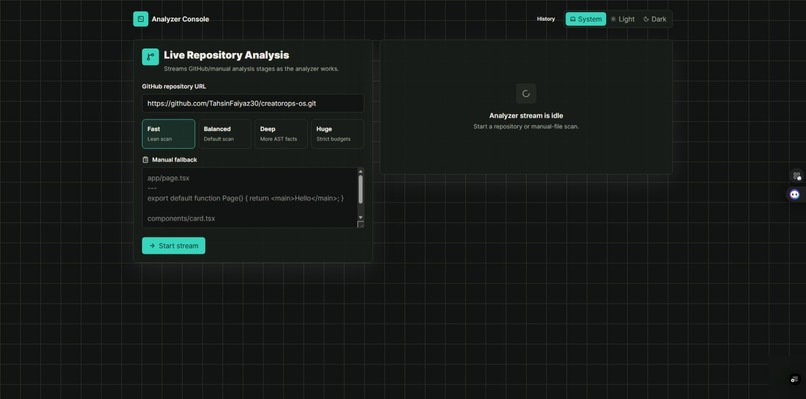Click the Live Repository Analysis heading
Image resolution: width=806 pixels, height=399 pixels.
(x=226, y=55)
